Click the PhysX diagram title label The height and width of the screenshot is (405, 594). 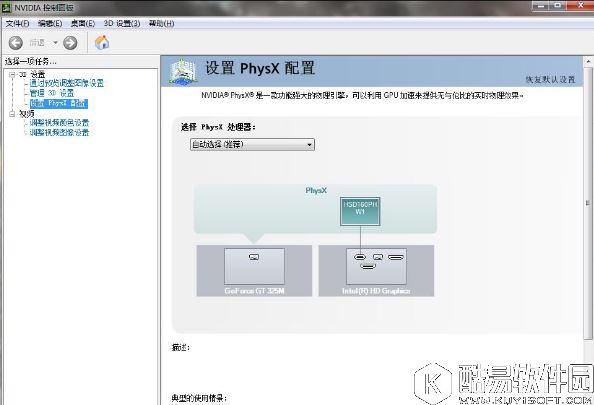tap(316, 190)
